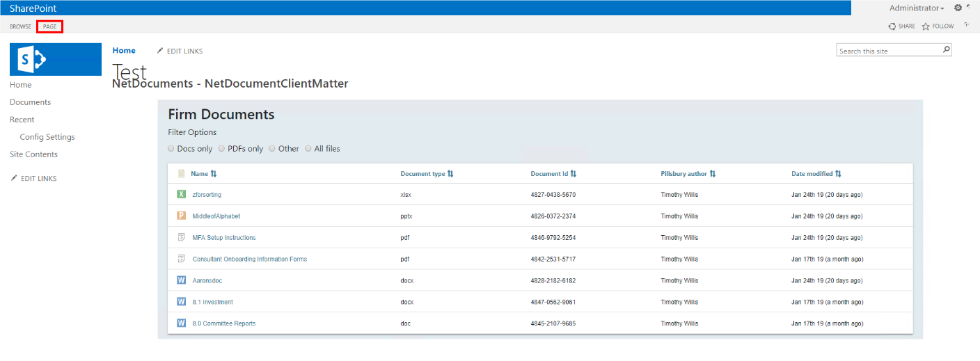Viewport: 980px width, 361px height.
Task: Click the Excel icon for zforsorting
Action: click(181, 195)
